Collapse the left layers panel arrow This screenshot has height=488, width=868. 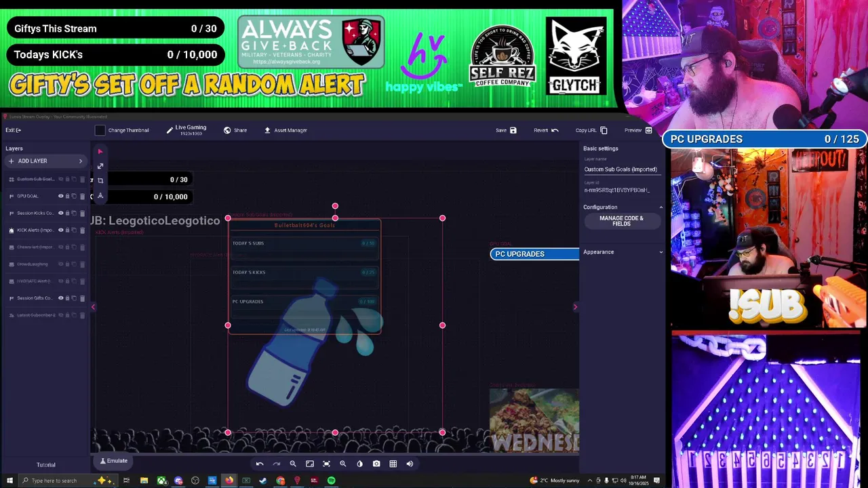[93, 307]
